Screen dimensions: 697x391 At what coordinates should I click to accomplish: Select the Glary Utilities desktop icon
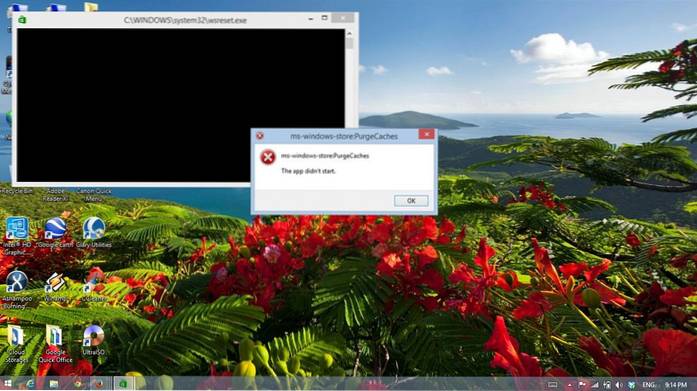(94, 233)
